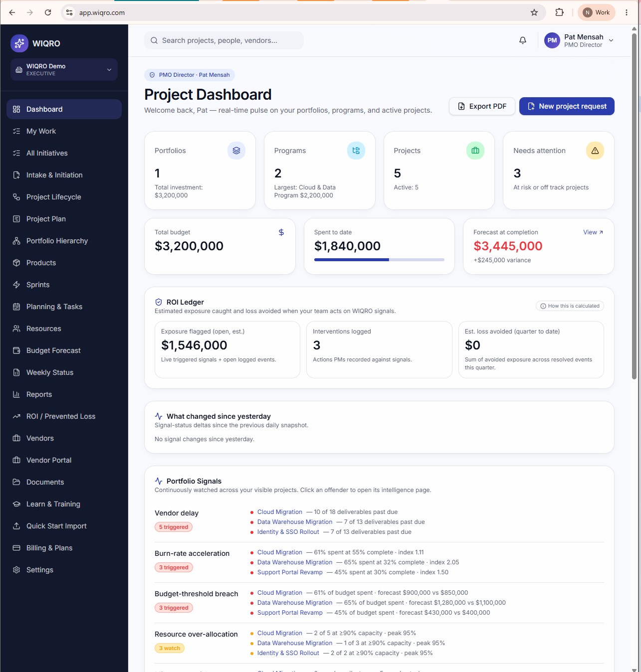Screen dimensions: 641x672
Task: Select ROI / Prevented Loss menu item
Action: pyautogui.click(x=64, y=416)
